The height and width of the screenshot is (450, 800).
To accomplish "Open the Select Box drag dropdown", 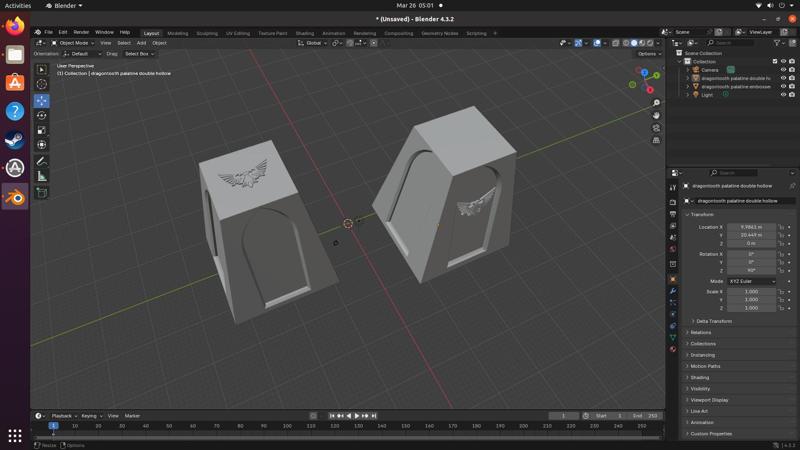I will (x=139, y=54).
